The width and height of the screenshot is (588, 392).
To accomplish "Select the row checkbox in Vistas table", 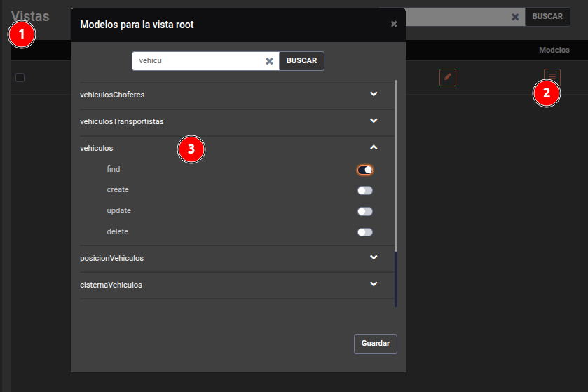I will [x=20, y=78].
